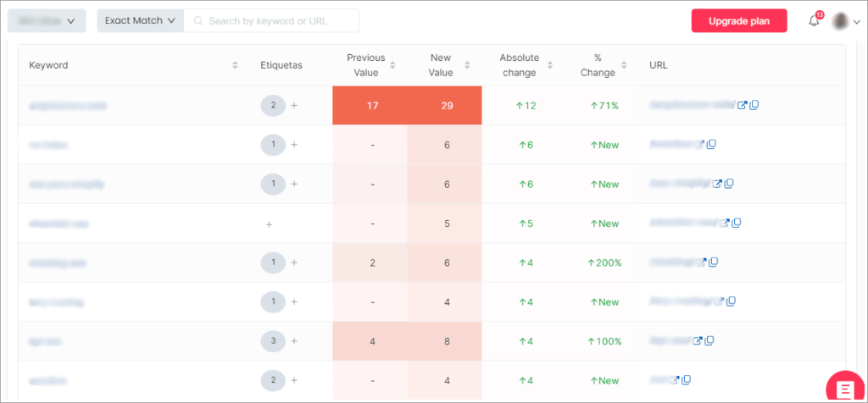This screenshot has width=868, height=403.
Task: Sort by % Change column
Action: click(x=624, y=65)
